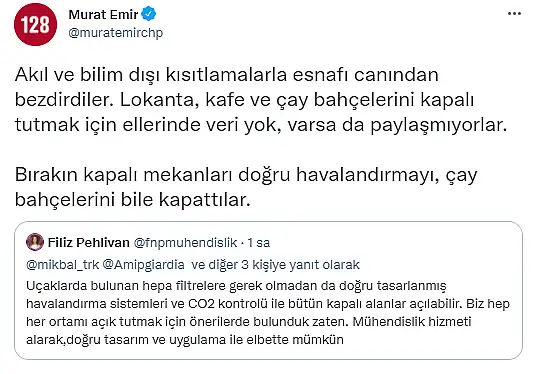Click the paragraph starting 'Bırakın kapalı mekanları'
Viewport: 538px width, 374px height.
pos(246,187)
